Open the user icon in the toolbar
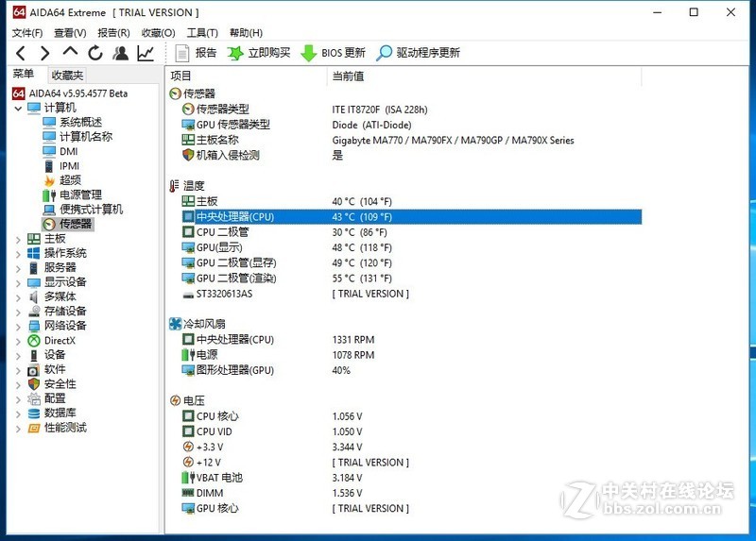Viewport: 756px width, 541px height. click(121, 53)
